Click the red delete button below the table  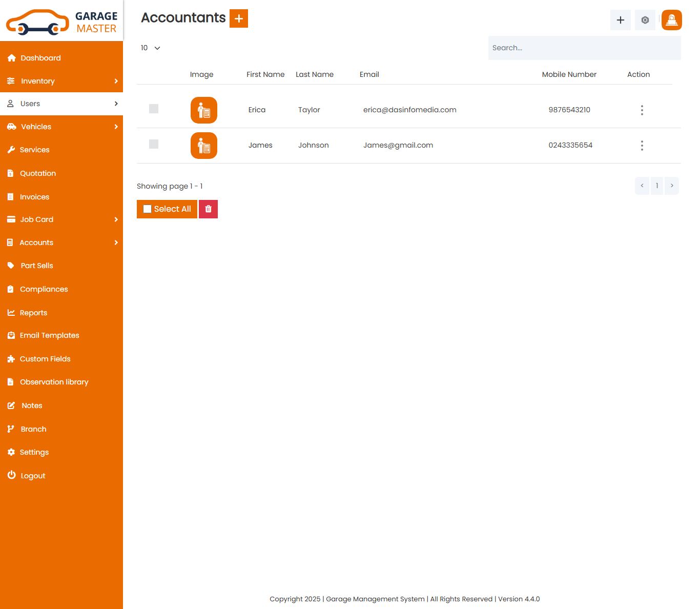(208, 209)
